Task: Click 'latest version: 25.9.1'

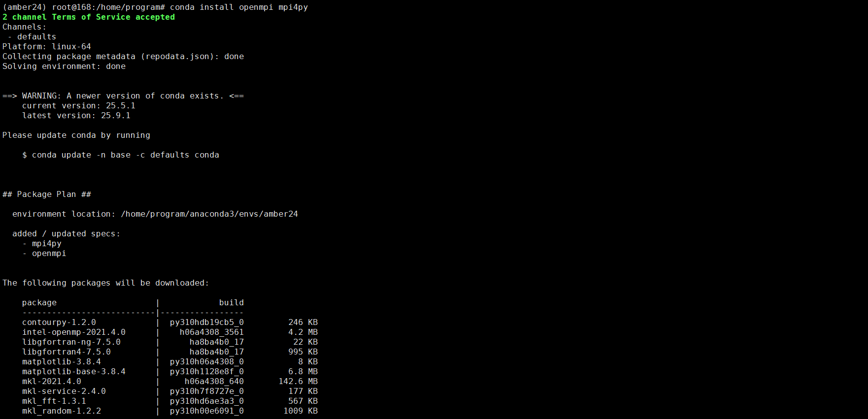Action: pyautogui.click(x=76, y=116)
